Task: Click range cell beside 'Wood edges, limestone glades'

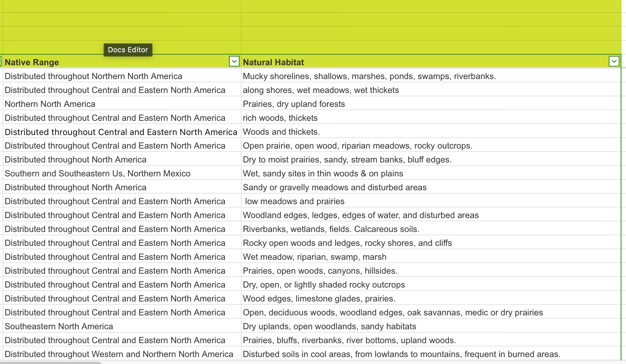Action: 122,298
